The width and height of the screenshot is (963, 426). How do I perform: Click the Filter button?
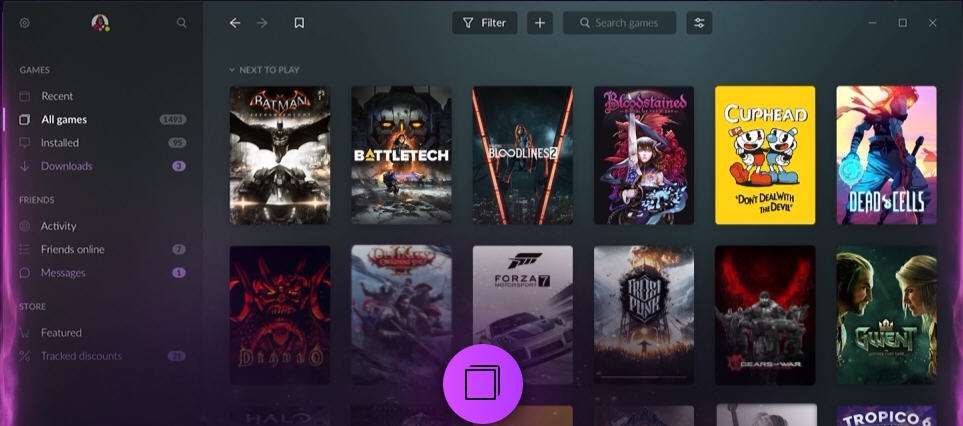(x=485, y=23)
